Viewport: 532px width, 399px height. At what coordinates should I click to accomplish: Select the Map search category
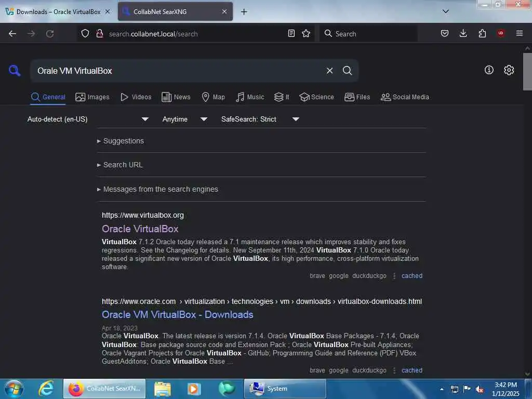pyautogui.click(x=213, y=97)
